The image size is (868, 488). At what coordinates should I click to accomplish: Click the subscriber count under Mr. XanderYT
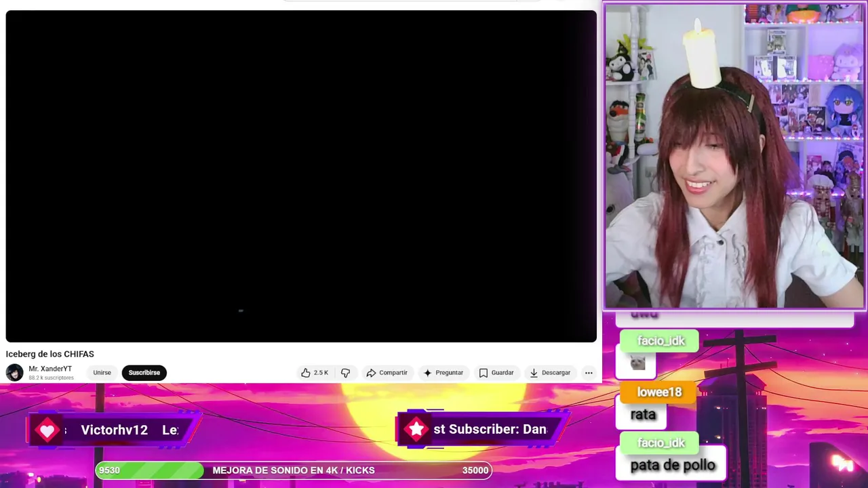[51, 378]
